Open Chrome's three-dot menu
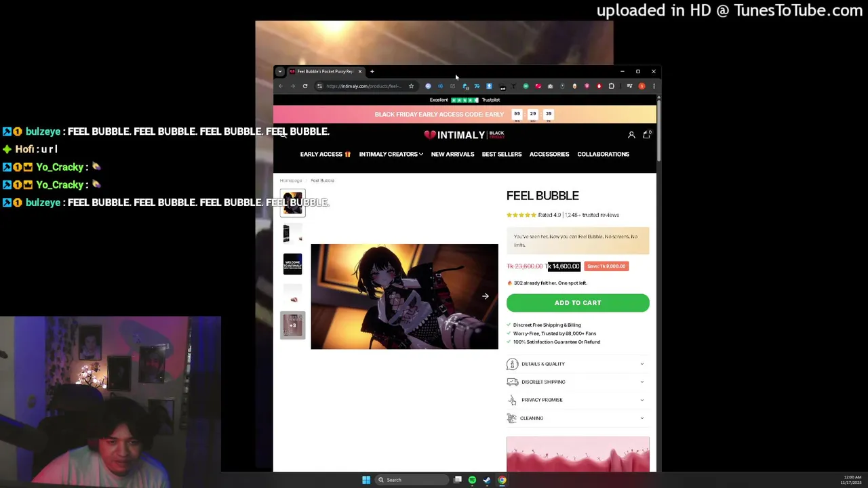868x488 pixels. [x=654, y=86]
